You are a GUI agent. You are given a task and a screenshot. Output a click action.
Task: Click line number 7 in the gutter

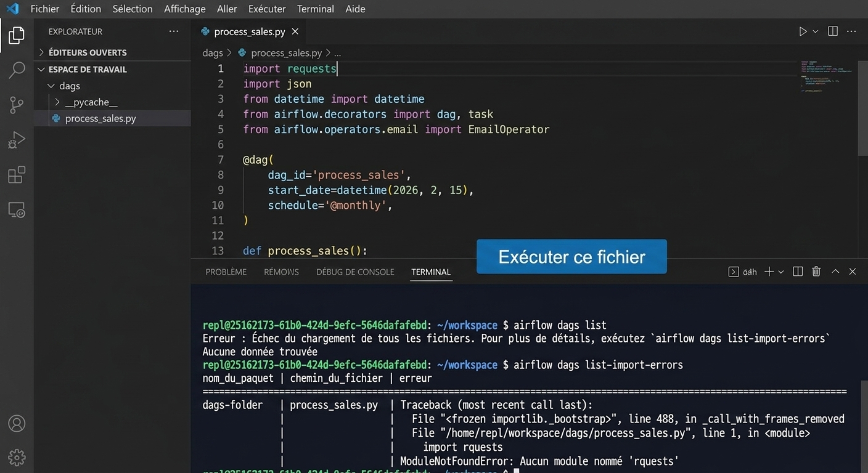pos(221,160)
